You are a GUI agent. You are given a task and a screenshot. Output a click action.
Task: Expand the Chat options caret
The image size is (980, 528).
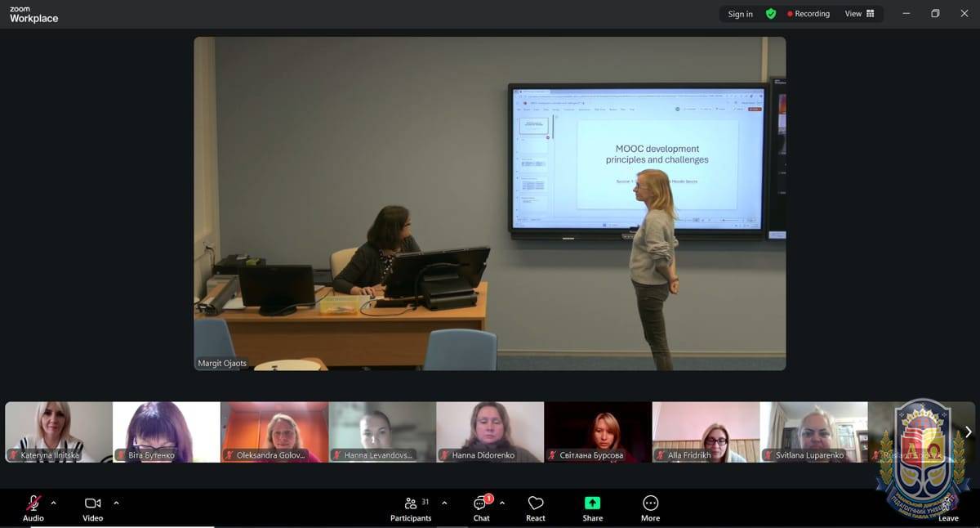[x=502, y=503]
